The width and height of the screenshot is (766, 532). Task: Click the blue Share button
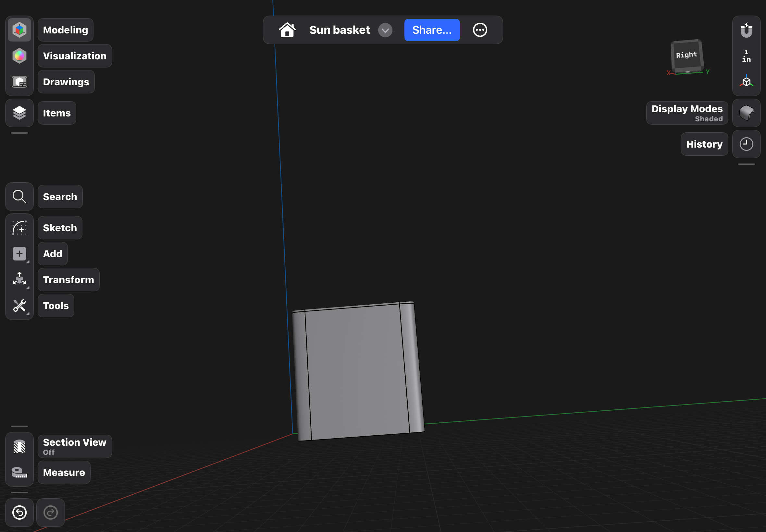coord(432,30)
